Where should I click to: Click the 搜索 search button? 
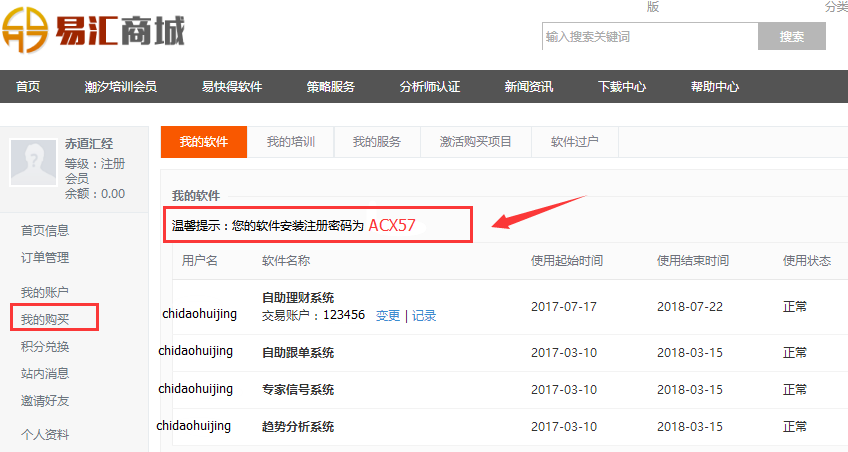click(x=792, y=36)
